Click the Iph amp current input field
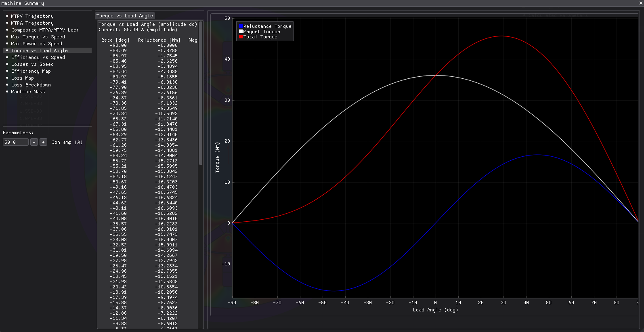 tap(16, 142)
